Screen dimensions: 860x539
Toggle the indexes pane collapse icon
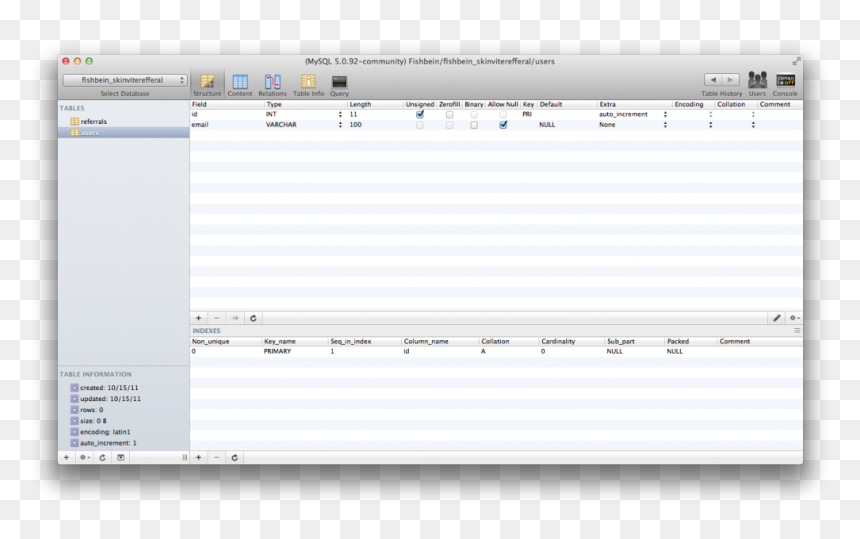pos(797,331)
